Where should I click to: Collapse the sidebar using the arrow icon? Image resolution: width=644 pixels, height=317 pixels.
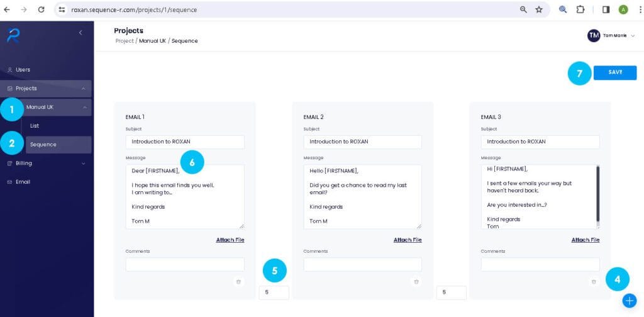click(80, 33)
